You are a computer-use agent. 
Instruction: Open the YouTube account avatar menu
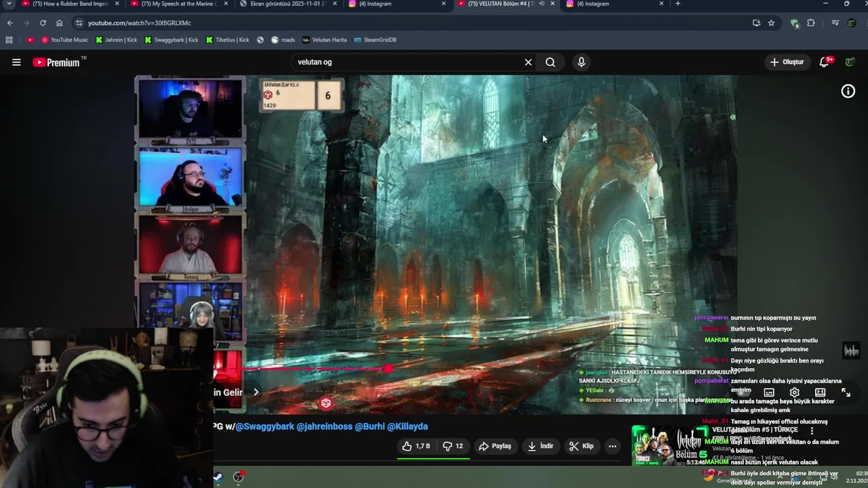tap(850, 62)
